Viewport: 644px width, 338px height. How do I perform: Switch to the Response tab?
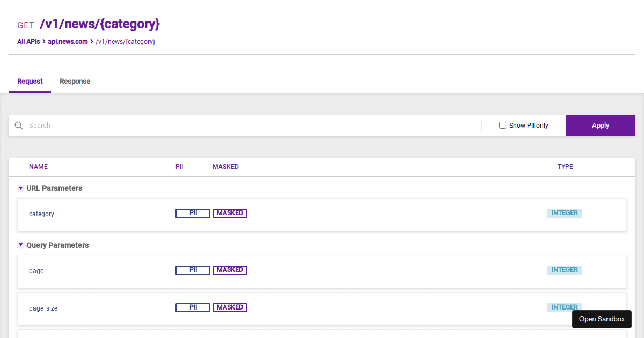(x=75, y=82)
